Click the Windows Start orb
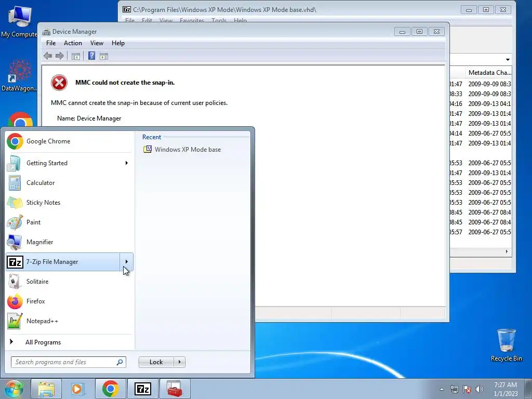532x399 pixels. (x=14, y=389)
